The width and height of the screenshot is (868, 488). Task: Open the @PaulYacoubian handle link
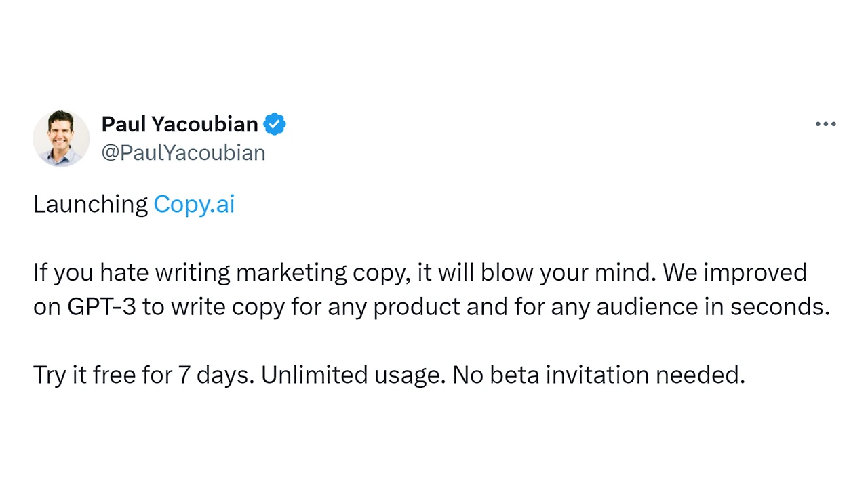183,152
